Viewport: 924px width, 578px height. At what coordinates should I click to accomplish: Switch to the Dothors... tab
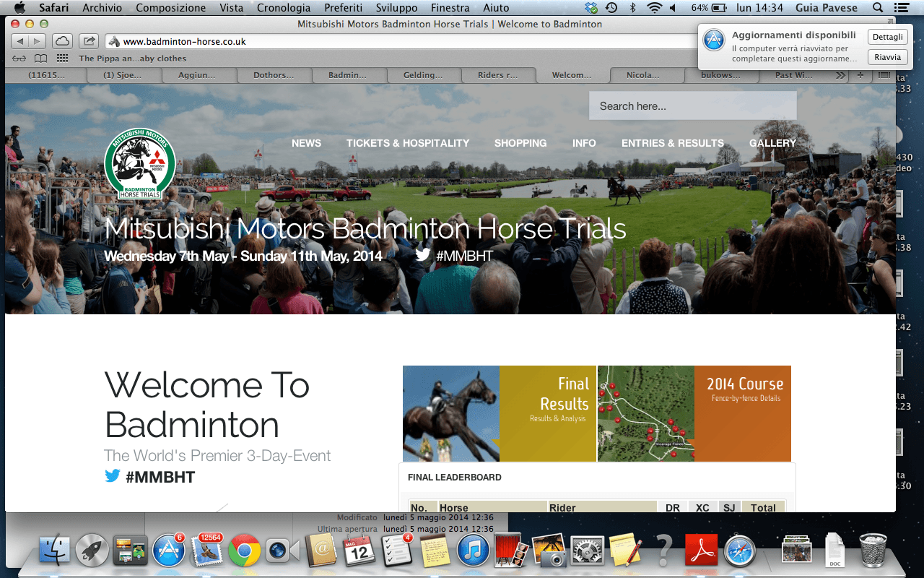tap(274, 75)
